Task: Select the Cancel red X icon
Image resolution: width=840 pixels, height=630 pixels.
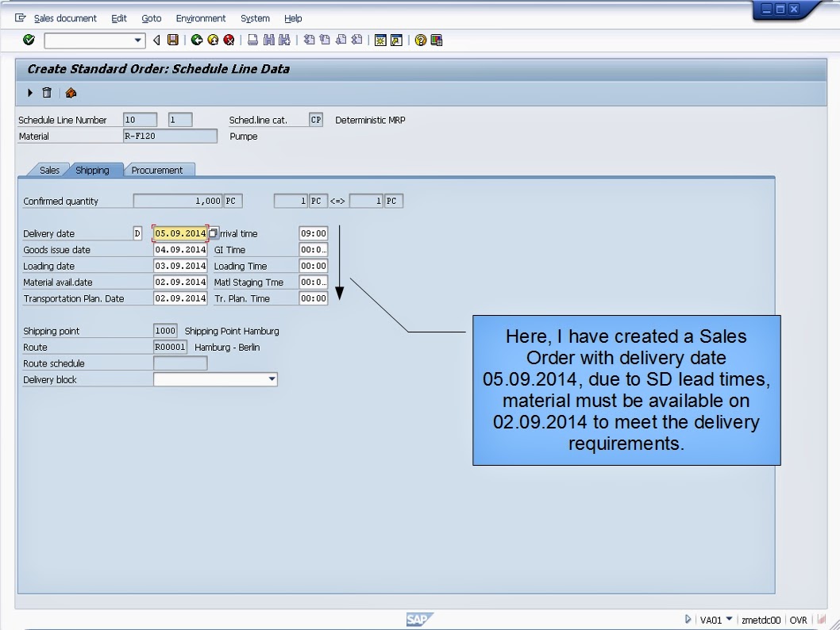Action: point(228,40)
